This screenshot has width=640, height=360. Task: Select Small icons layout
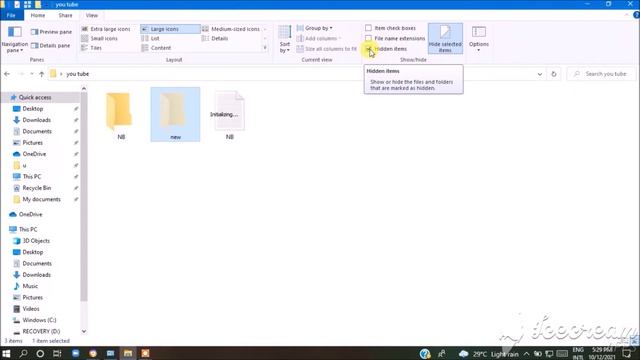[x=99, y=38]
